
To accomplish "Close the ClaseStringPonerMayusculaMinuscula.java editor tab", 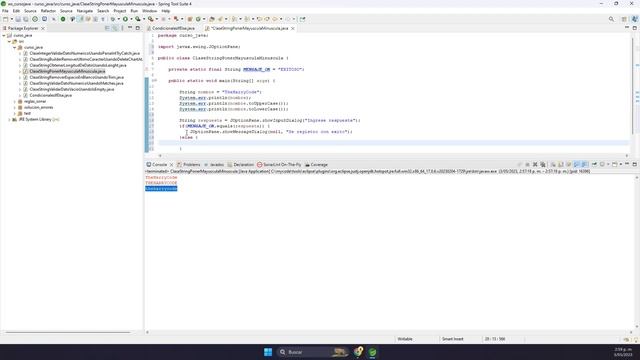I will (x=293, y=28).
